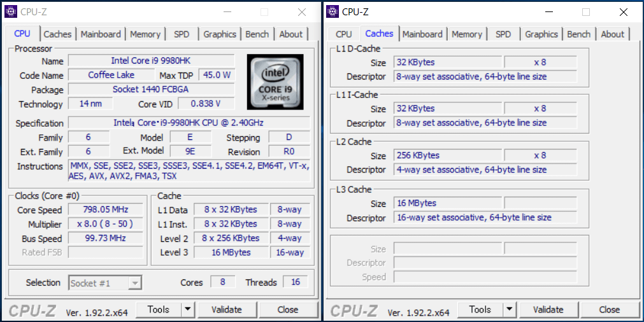The height and width of the screenshot is (322, 644).
Task: Open SPD tab in right CPU-Z window
Action: click(x=503, y=34)
